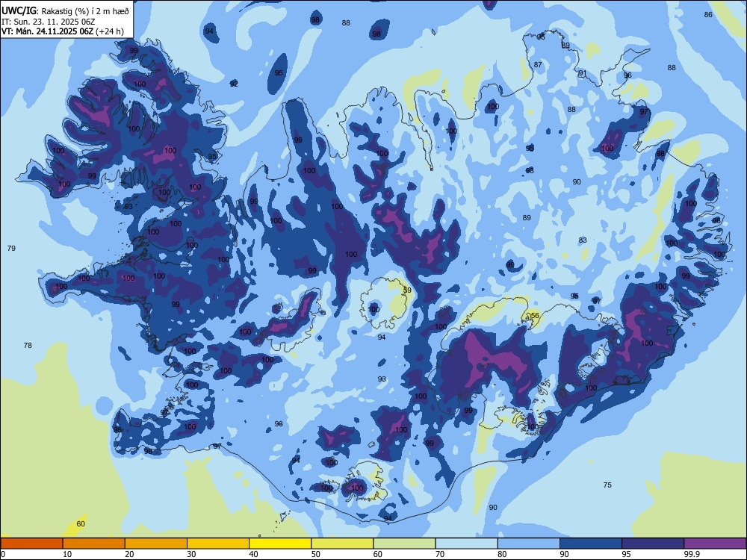The height and width of the screenshot is (560, 747).
Task: Click the pale yellow 50–60 legend swatch
Action: point(342,544)
